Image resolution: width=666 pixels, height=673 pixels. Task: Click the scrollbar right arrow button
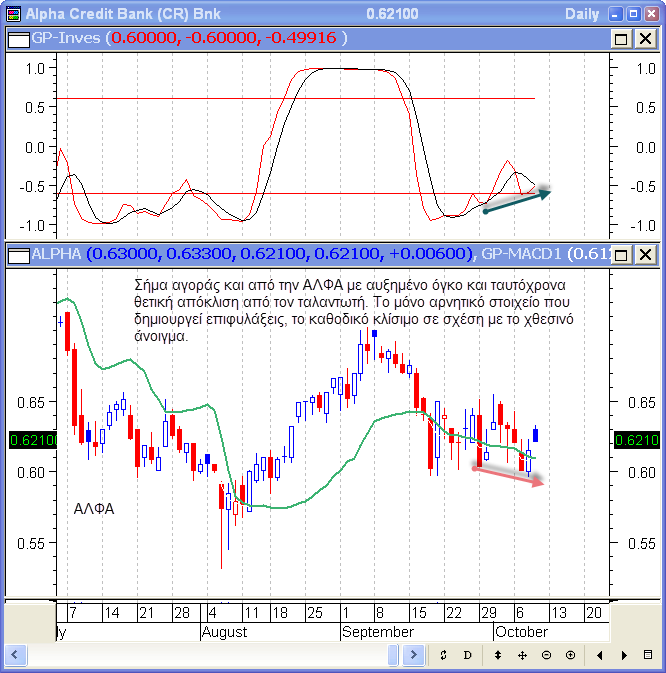point(413,655)
